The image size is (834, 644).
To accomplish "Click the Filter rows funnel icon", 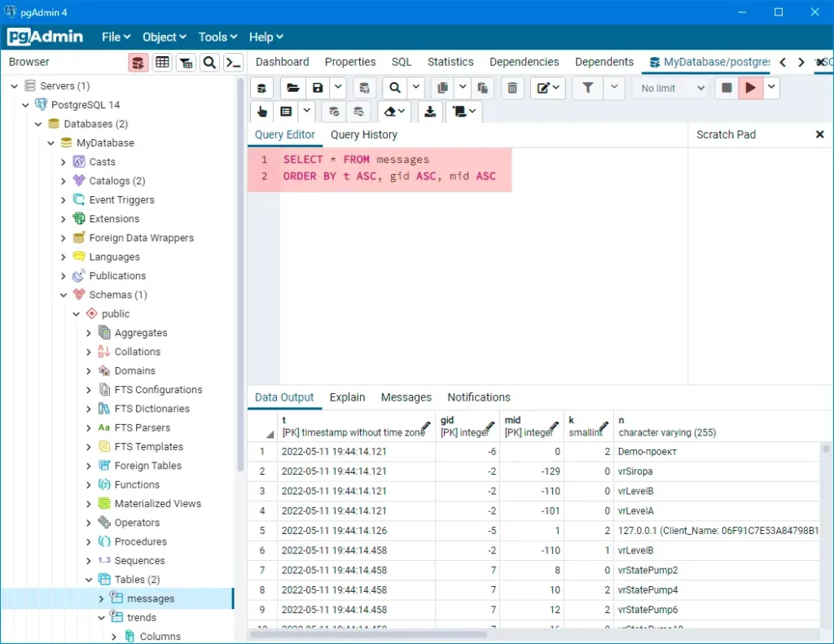I will 588,88.
